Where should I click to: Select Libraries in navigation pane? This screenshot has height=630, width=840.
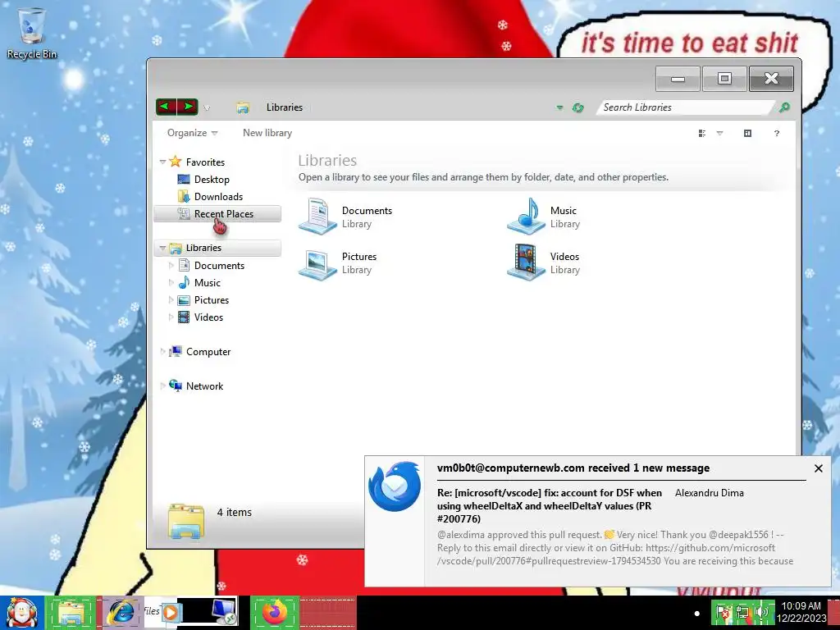coord(217,248)
